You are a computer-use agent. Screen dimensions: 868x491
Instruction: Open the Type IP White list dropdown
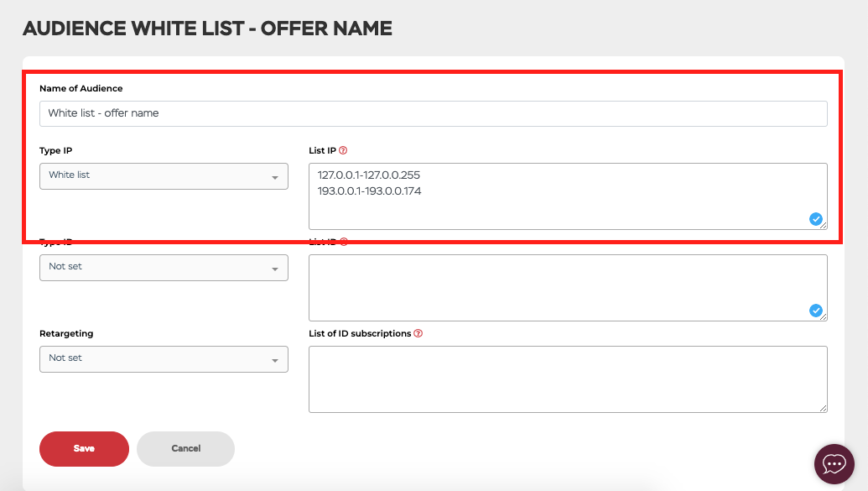(x=164, y=176)
